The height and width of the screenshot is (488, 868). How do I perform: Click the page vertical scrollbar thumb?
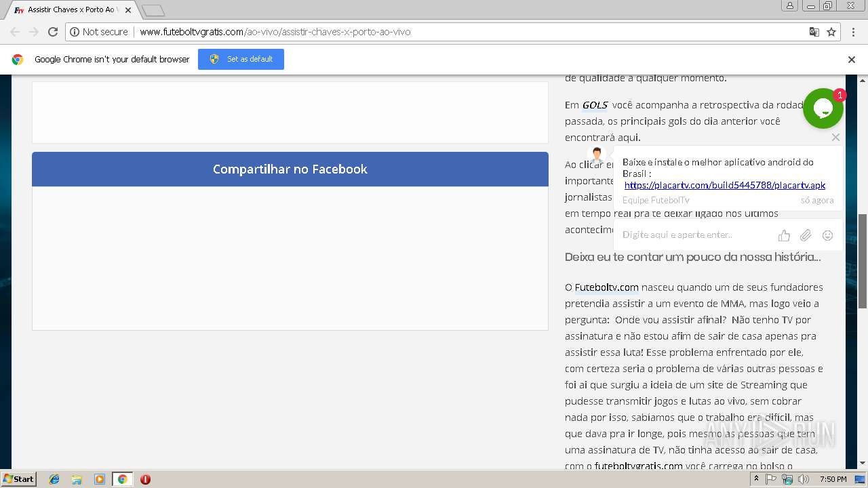pyautogui.click(x=863, y=261)
